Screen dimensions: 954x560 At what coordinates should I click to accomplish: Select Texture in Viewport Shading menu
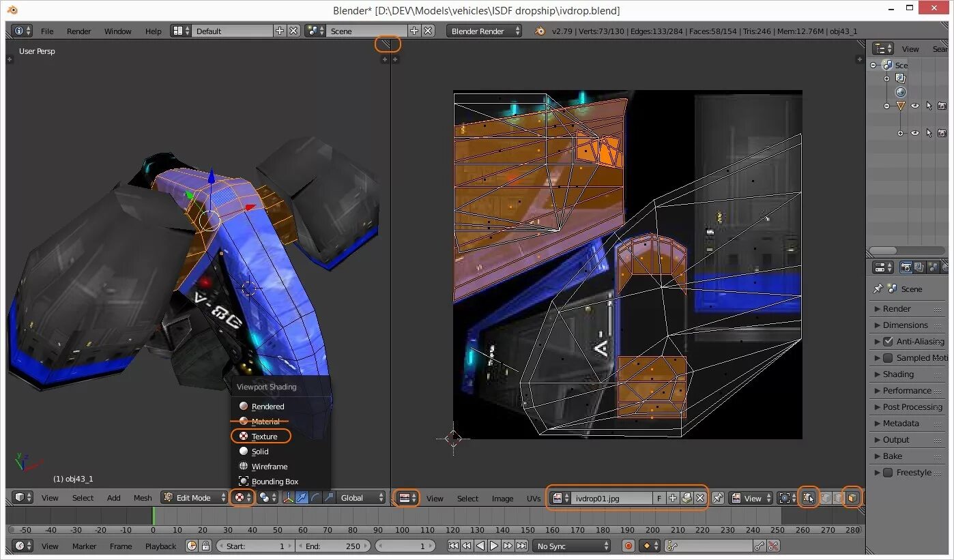point(264,437)
